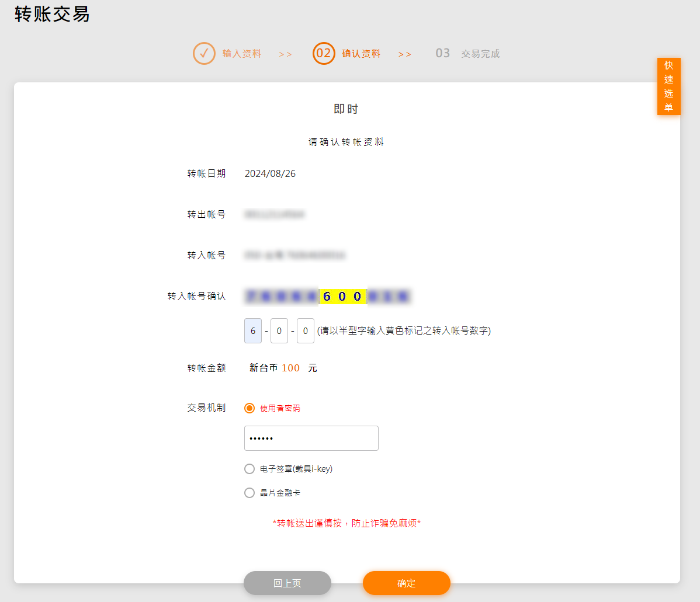Click the last account confirmation digit box
This screenshot has width=700, height=602.
[305, 331]
